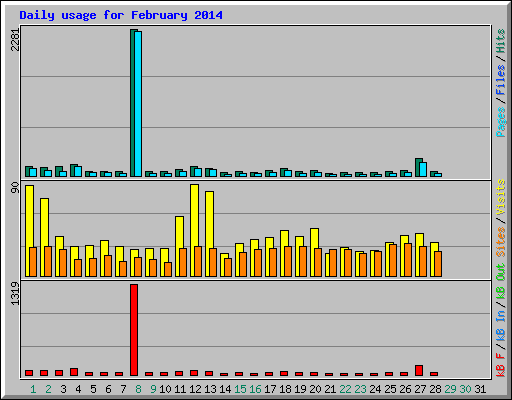
Task: Click the 'Pages' legend label
Action: tap(501, 122)
